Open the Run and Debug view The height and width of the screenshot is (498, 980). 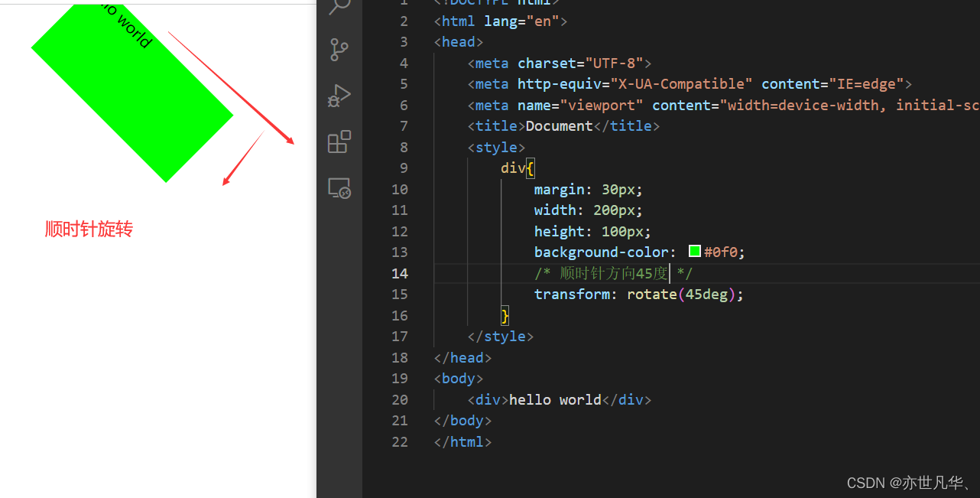339,96
